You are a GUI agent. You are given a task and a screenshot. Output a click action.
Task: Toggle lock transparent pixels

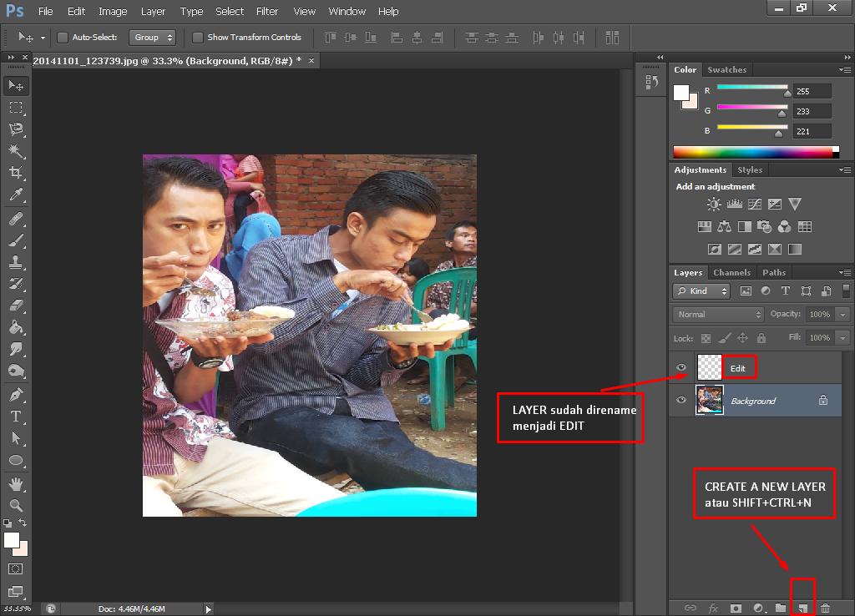(x=706, y=339)
